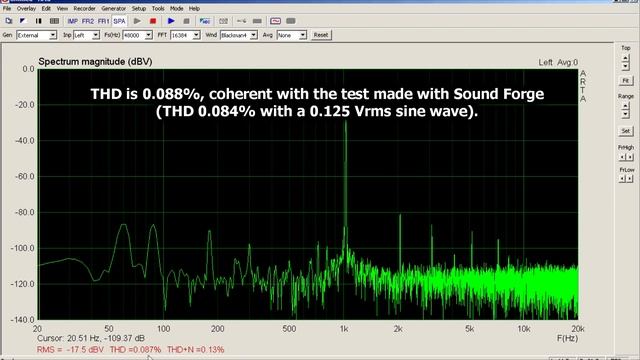This screenshot has width=640, height=360.
Task: Open the File menu
Action: 7,8
